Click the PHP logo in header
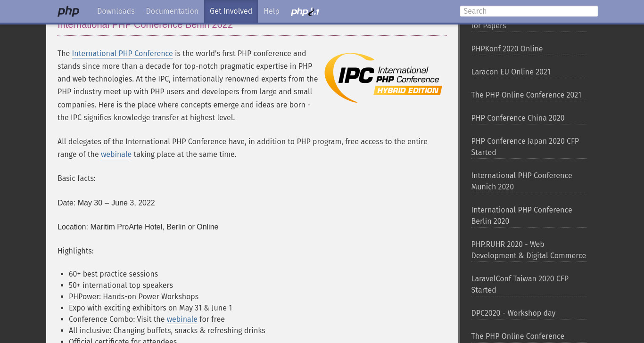The height and width of the screenshot is (343, 644). point(68,11)
